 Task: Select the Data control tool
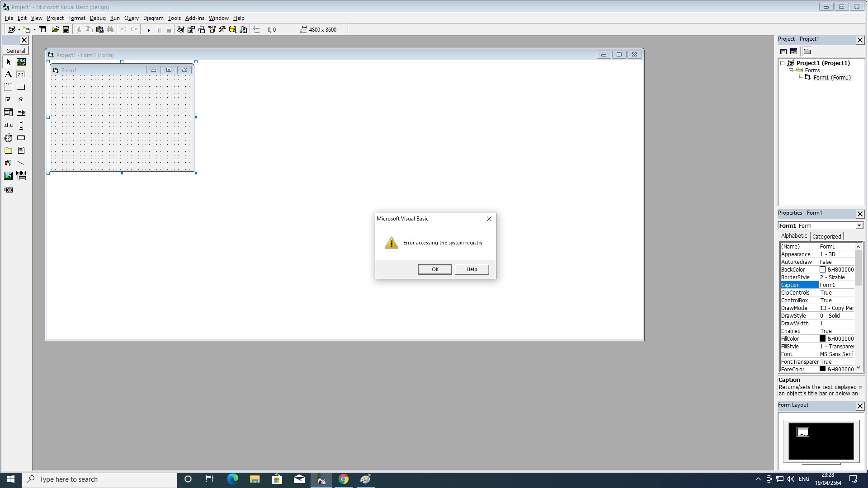coord(21,176)
